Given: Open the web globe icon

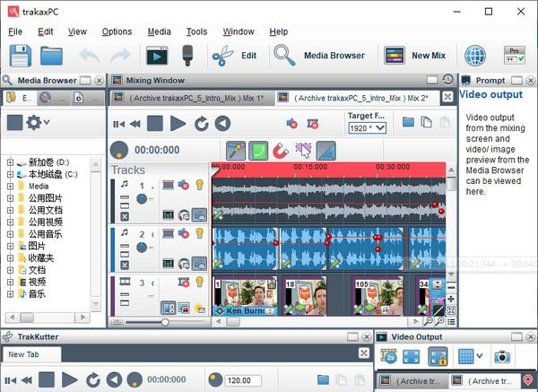Looking at the screenshot, I should [x=475, y=56].
